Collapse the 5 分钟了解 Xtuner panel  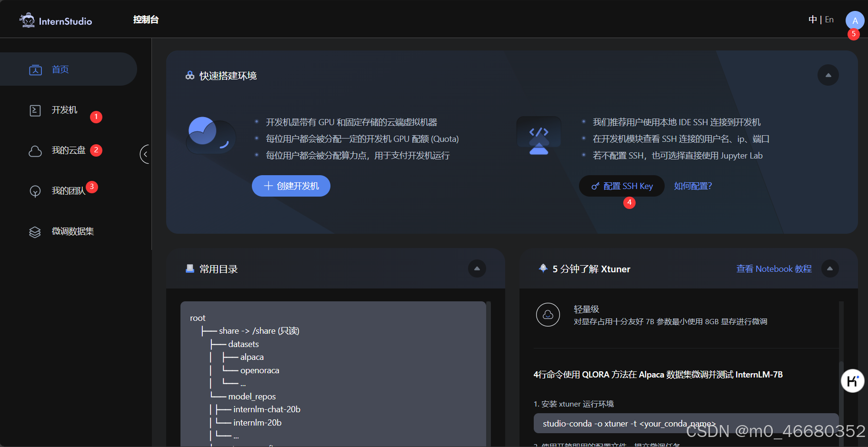(x=830, y=268)
